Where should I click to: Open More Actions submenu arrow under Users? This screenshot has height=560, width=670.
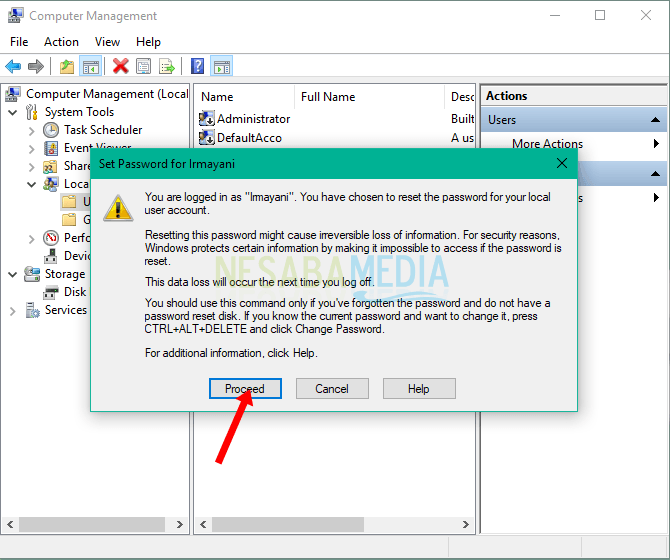(x=656, y=144)
